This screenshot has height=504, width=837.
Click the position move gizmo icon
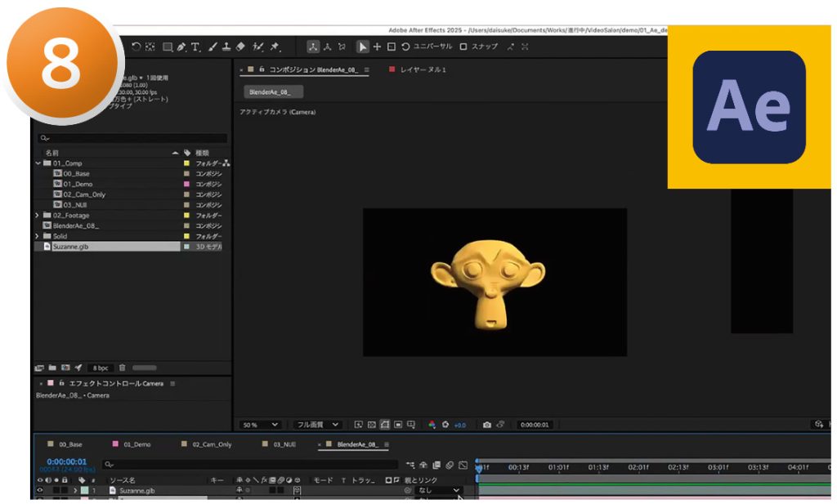pos(377,47)
